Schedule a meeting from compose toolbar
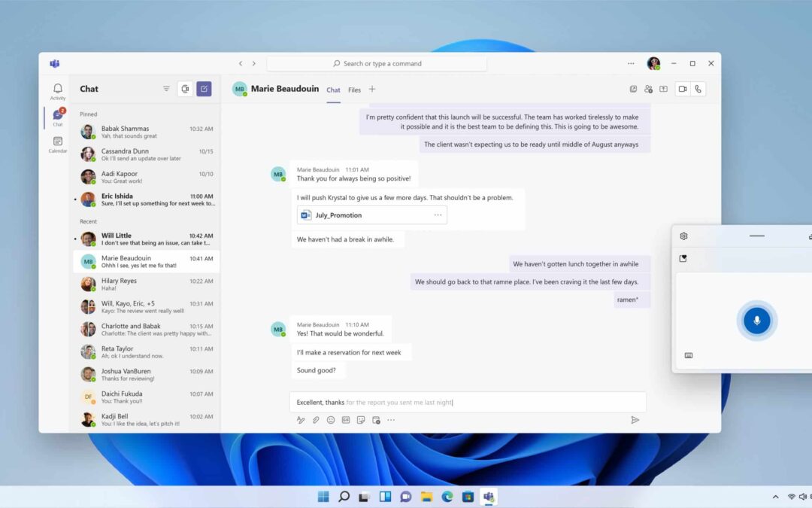 tap(376, 420)
